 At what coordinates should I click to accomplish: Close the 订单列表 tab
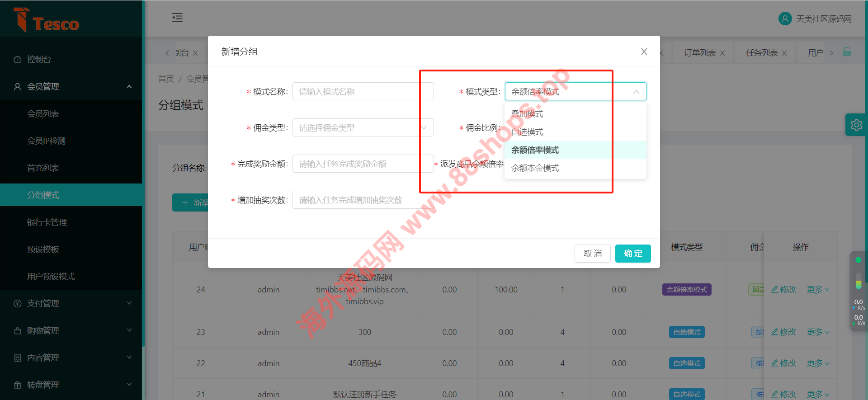(x=722, y=53)
